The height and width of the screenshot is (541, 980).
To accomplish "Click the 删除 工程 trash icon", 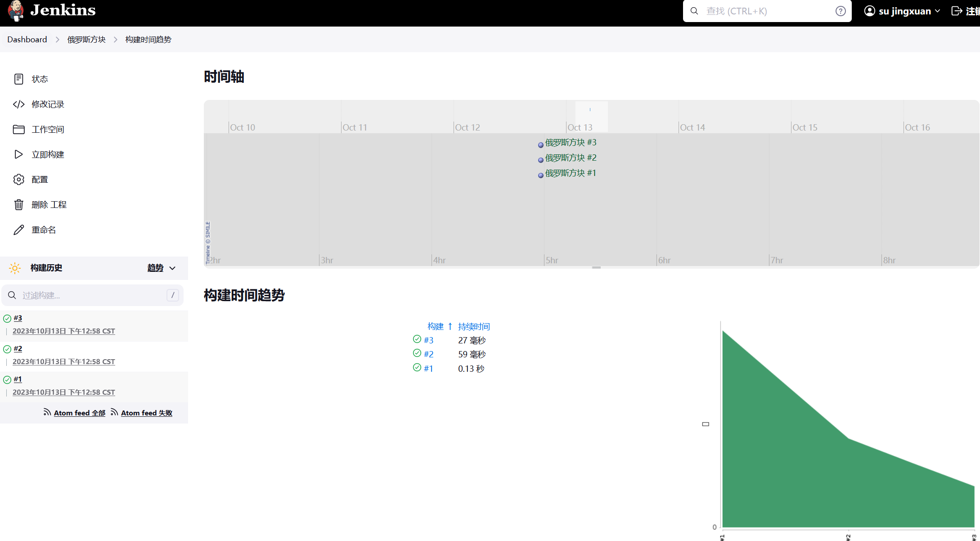I will [x=18, y=205].
